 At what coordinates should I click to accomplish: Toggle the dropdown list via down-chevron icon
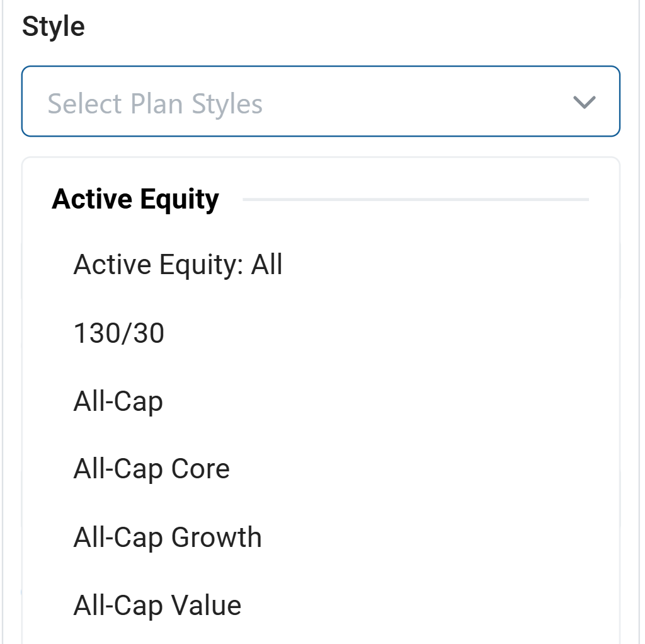pos(585,102)
